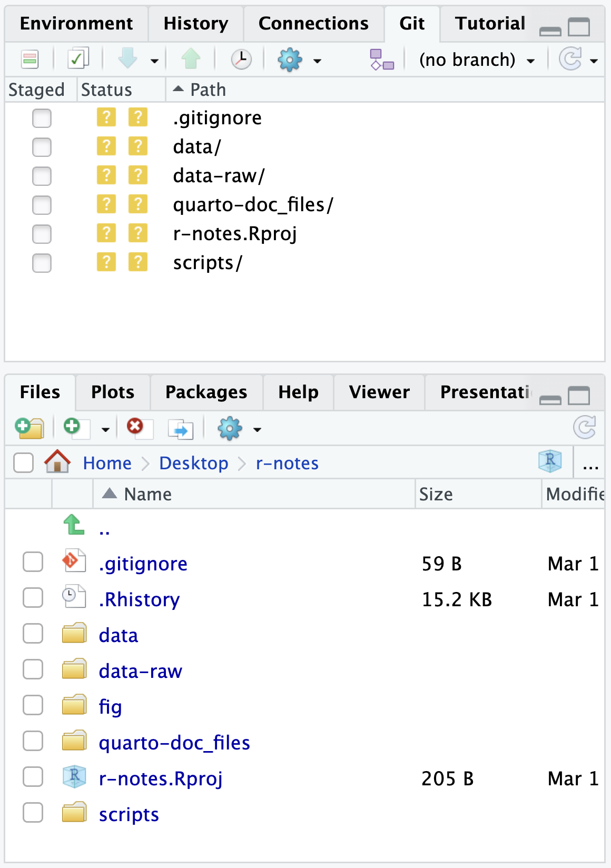Stage the scripts/ folder checkbox

[42, 263]
